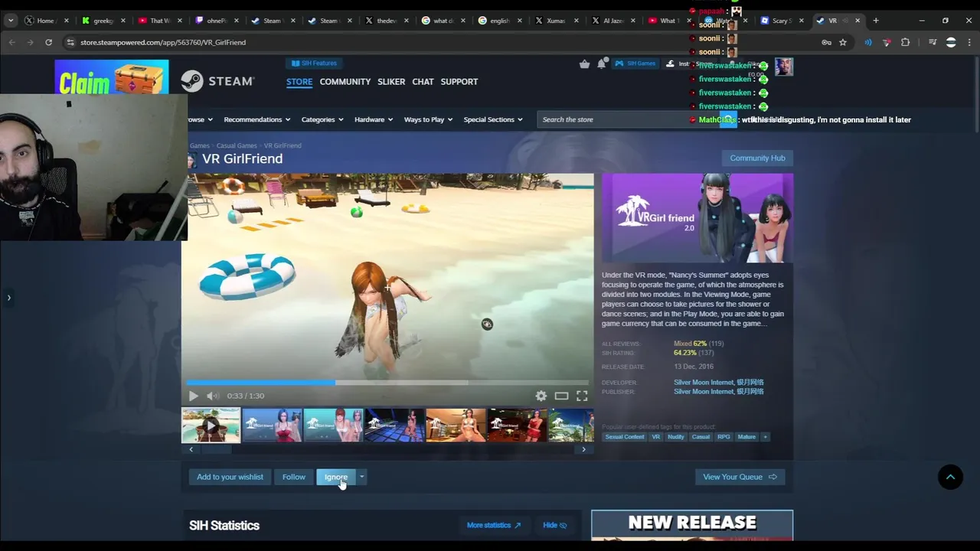Open a new browser tab
Screen dimensions: 980x551
coord(876,21)
